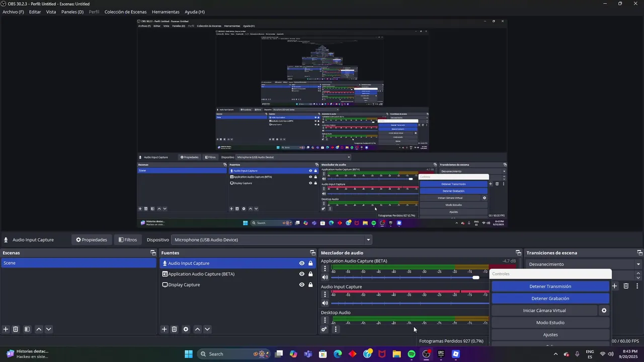Open the Dispositivo microphone dropdown
The image size is (644, 362).
click(x=272, y=240)
